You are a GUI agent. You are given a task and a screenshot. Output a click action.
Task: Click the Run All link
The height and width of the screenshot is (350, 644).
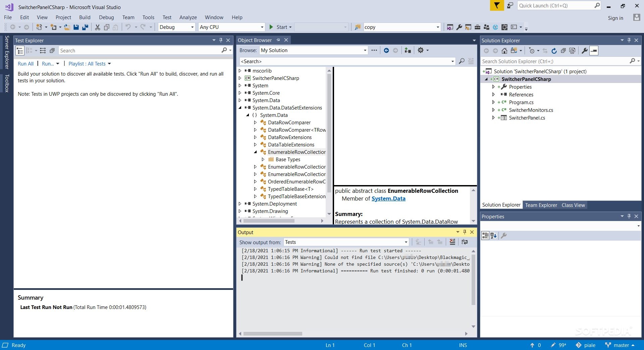[25, 64]
